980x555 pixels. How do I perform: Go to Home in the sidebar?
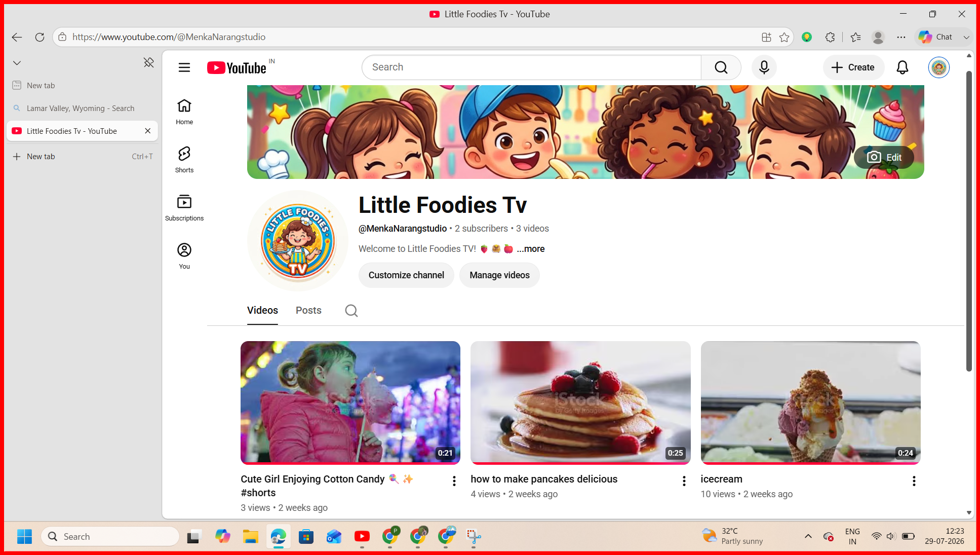coord(184,112)
